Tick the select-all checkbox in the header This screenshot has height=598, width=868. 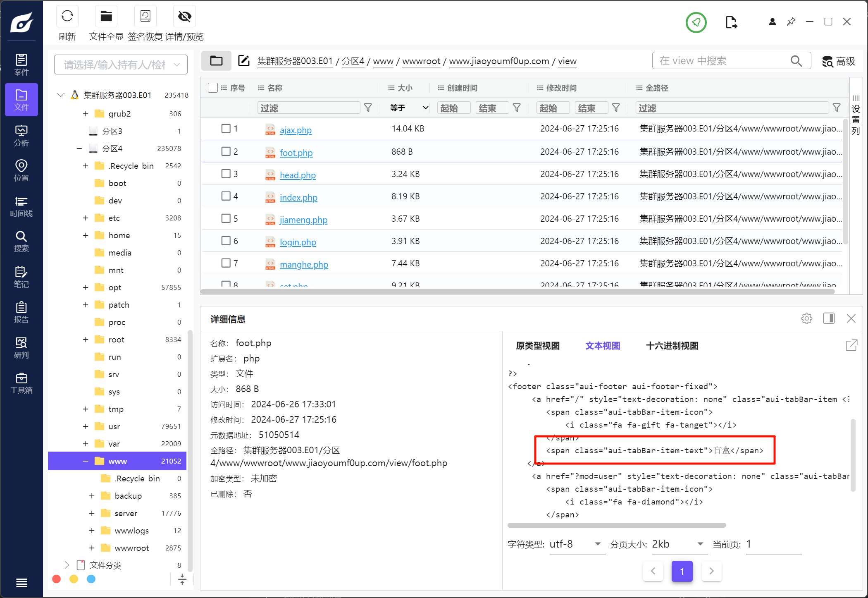(x=213, y=88)
